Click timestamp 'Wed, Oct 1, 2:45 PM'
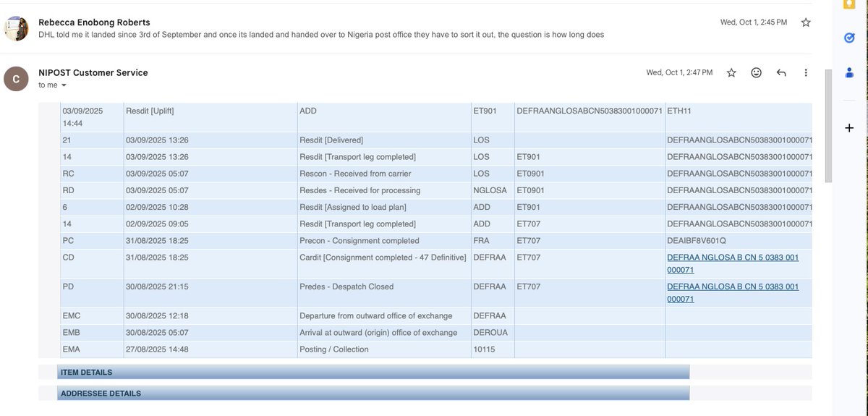The height and width of the screenshot is (416, 868). pyautogui.click(x=754, y=22)
